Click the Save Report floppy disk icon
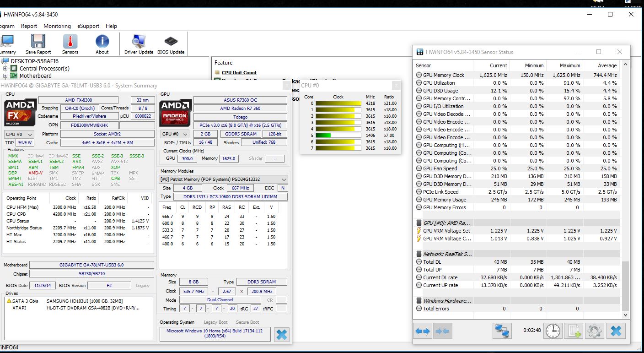 (x=38, y=44)
